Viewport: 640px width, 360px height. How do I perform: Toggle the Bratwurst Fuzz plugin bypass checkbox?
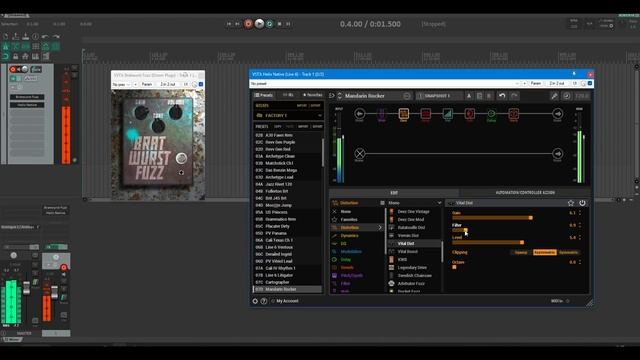[201, 84]
